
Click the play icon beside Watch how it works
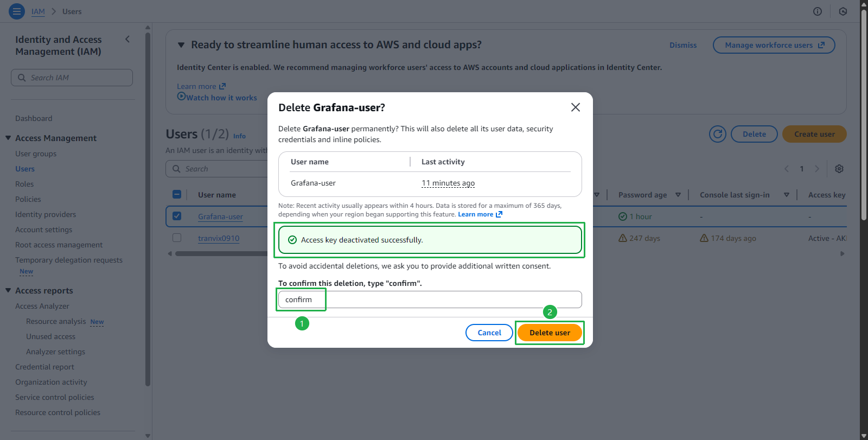coord(181,96)
